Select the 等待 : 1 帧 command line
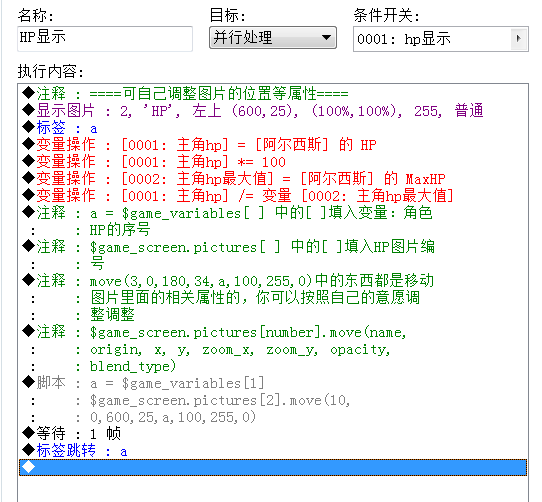Screen dimensions: 542x502 pos(273,434)
